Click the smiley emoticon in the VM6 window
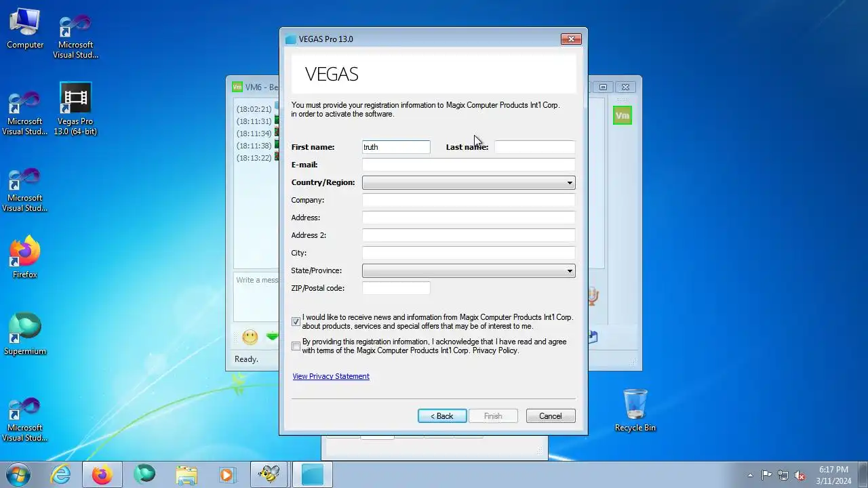Image resolution: width=868 pixels, height=488 pixels. 250,337
